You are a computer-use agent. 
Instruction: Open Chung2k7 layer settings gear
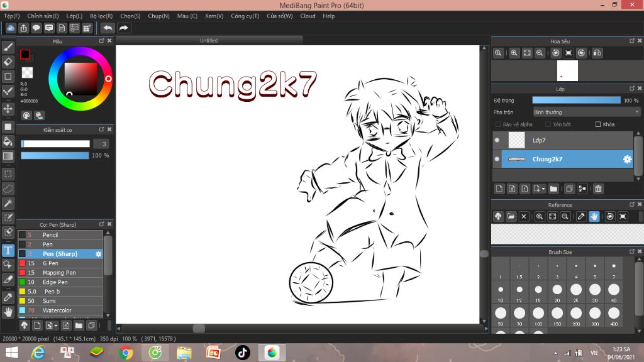point(627,159)
